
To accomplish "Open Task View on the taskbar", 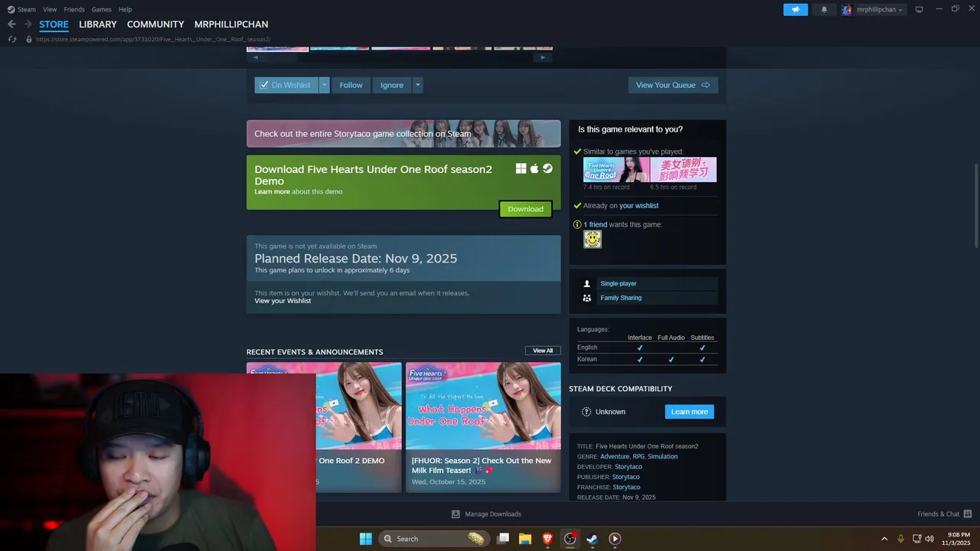I will click(x=503, y=539).
